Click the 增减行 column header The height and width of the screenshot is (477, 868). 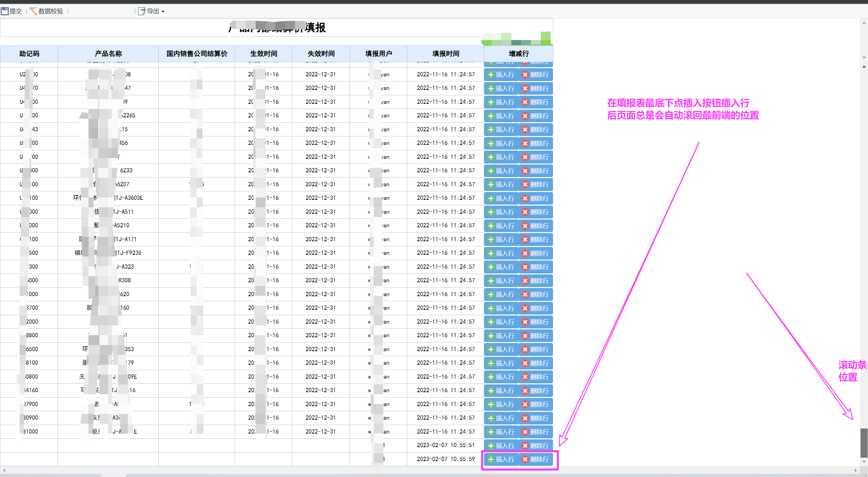tap(518, 54)
